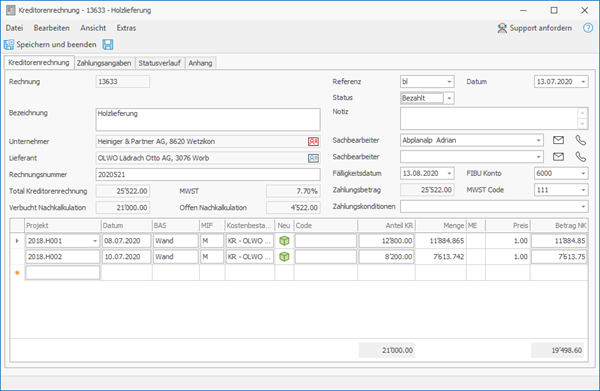Select the Kreditorenrechnung tab
This screenshot has height=391, width=600.
pyautogui.click(x=39, y=62)
